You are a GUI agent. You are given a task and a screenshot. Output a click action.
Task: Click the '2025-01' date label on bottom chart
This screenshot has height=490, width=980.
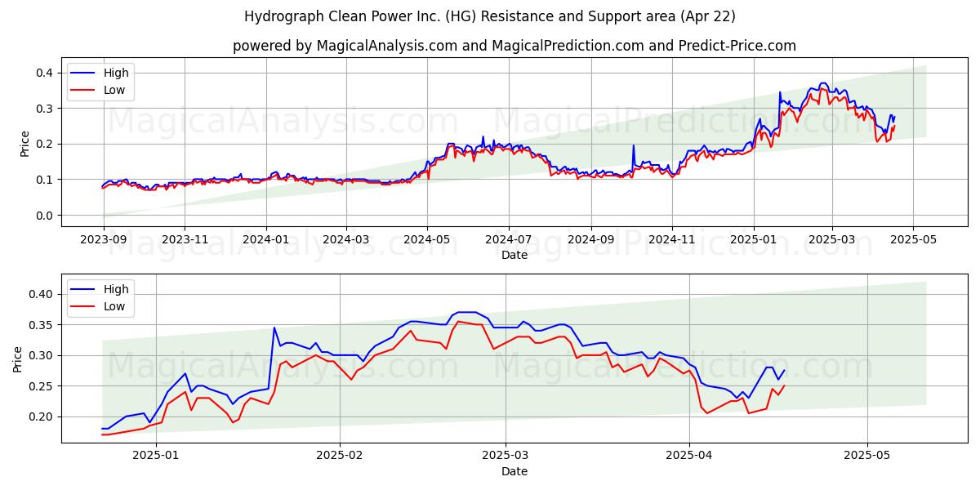(156, 457)
